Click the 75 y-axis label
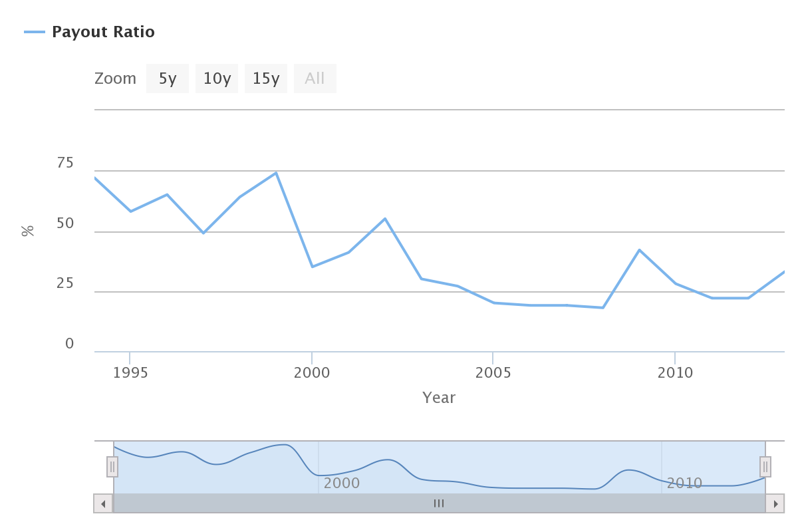The image size is (798, 532). click(x=65, y=164)
